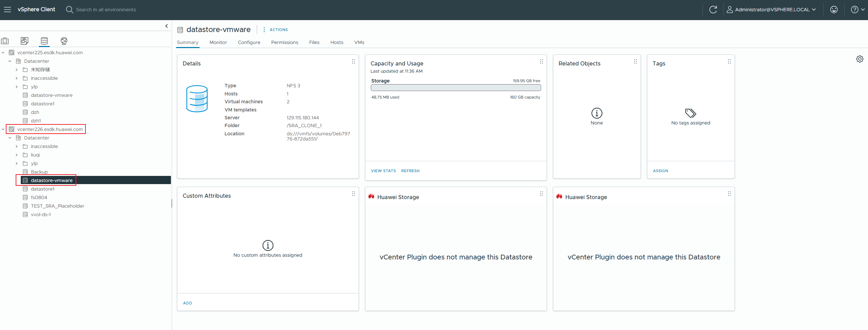
Task: Open the Summary tab
Action: tap(188, 42)
